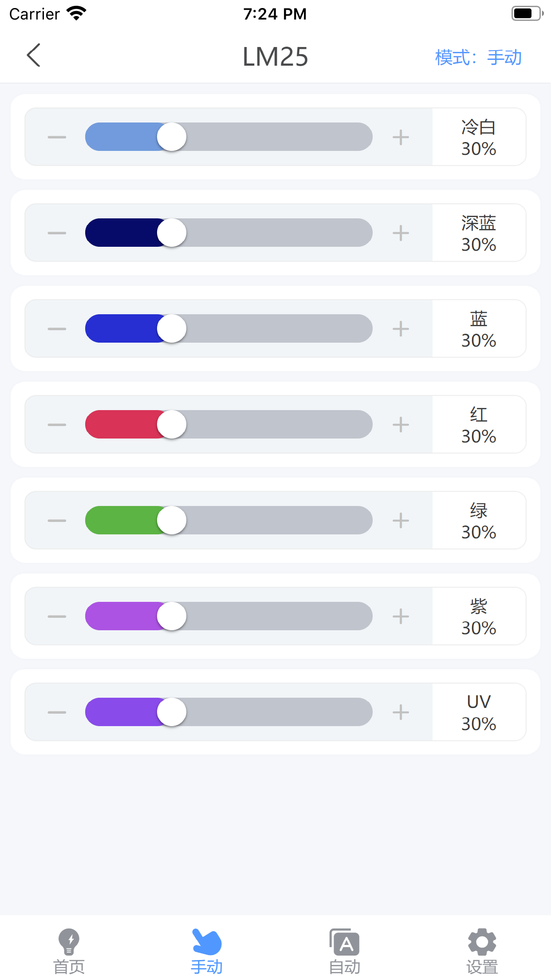Increase 冷白 brightness with plus icon
Viewport: 551px width, 980px height.
(x=401, y=137)
